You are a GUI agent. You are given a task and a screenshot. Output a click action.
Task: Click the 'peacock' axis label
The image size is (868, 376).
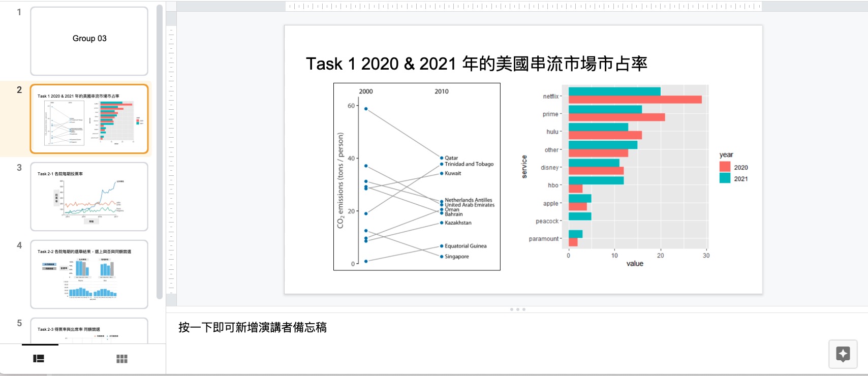coord(547,221)
